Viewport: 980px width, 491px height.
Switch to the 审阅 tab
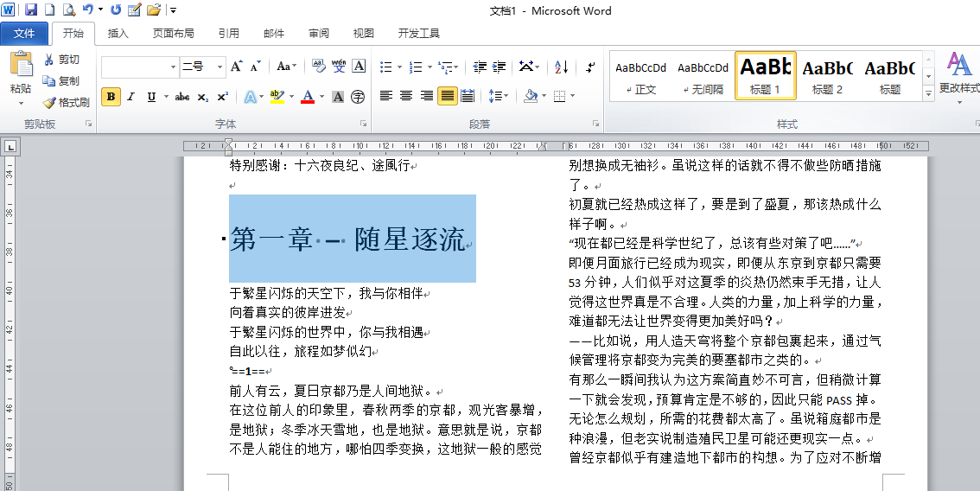pyautogui.click(x=318, y=33)
